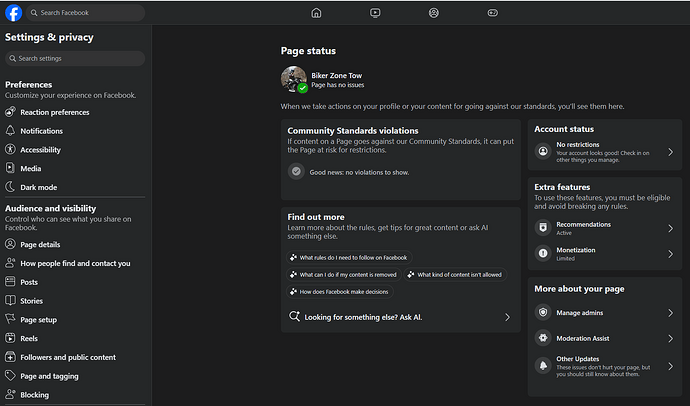Open the Video tab icon
This screenshot has height=406, width=690.
pos(375,13)
